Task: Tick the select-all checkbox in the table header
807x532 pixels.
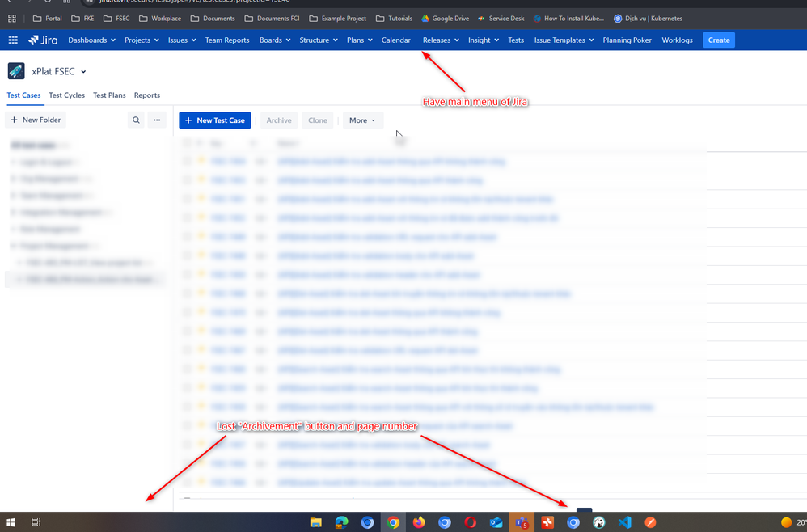Action: tap(187, 143)
